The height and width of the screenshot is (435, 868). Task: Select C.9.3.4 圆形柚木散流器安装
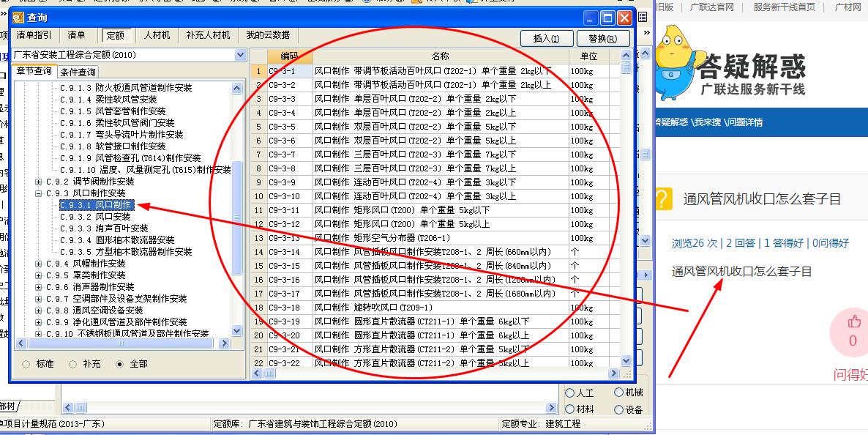click(x=117, y=240)
